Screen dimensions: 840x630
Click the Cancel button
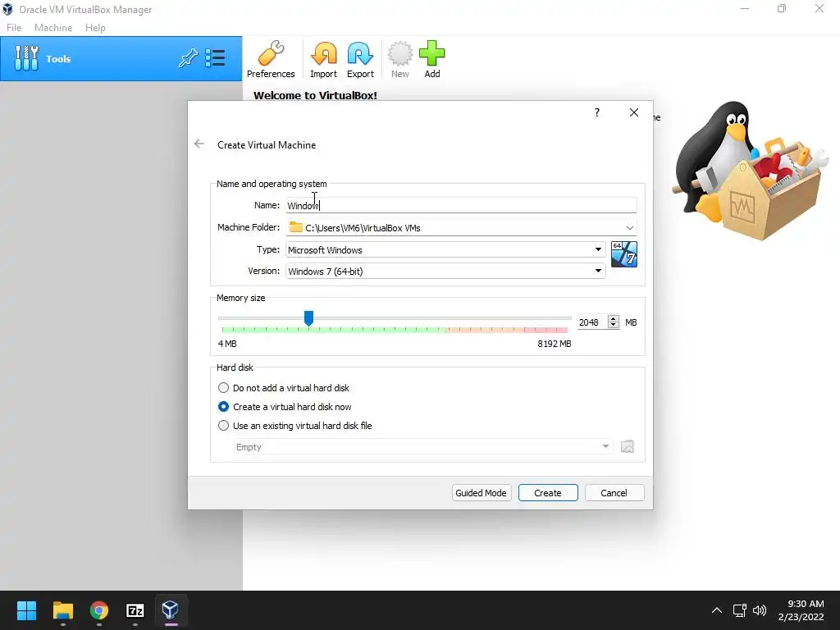[614, 493]
